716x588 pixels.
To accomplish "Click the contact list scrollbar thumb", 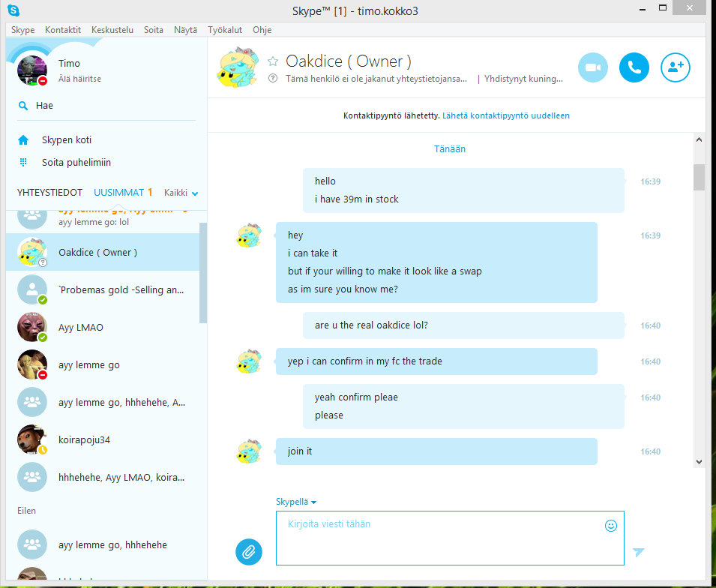I will pyautogui.click(x=203, y=273).
